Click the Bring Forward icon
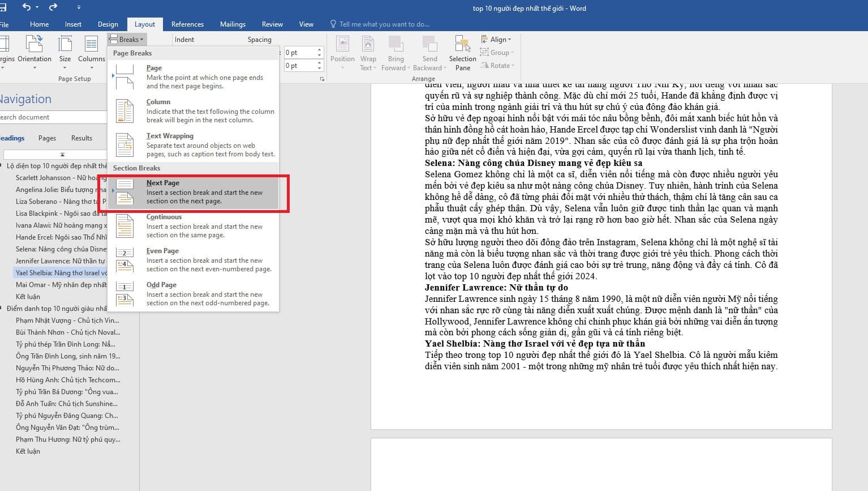This screenshot has height=491, width=868. coord(396,53)
